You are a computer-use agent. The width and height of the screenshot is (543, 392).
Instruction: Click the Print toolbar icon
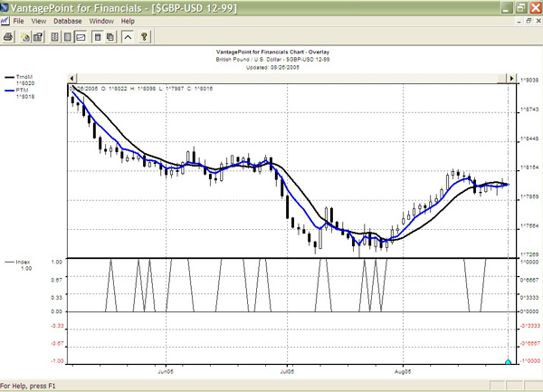tap(8, 37)
